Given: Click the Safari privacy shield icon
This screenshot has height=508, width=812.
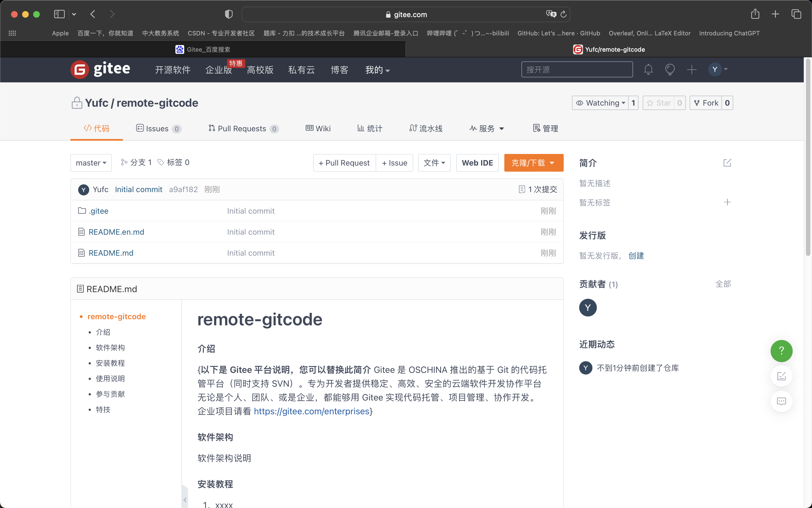Looking at the screenshot, I should [229, 14].
